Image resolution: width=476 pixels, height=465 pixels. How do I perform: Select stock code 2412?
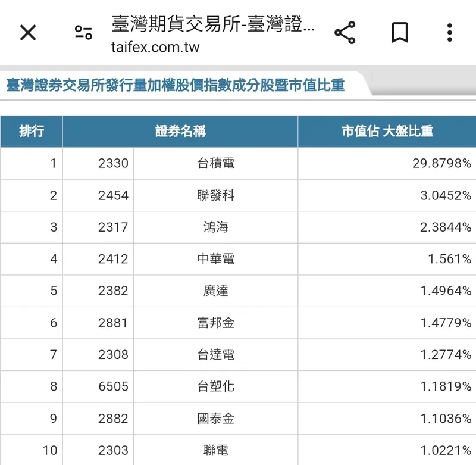[x=113, y=259]
